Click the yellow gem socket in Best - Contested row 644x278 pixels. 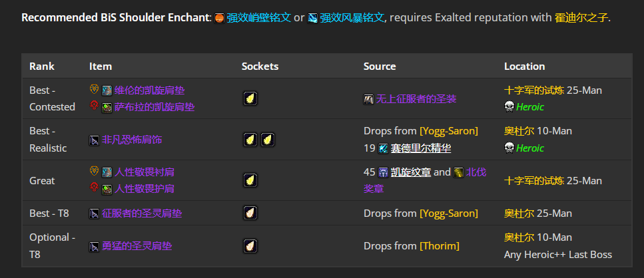click(250, 98)
